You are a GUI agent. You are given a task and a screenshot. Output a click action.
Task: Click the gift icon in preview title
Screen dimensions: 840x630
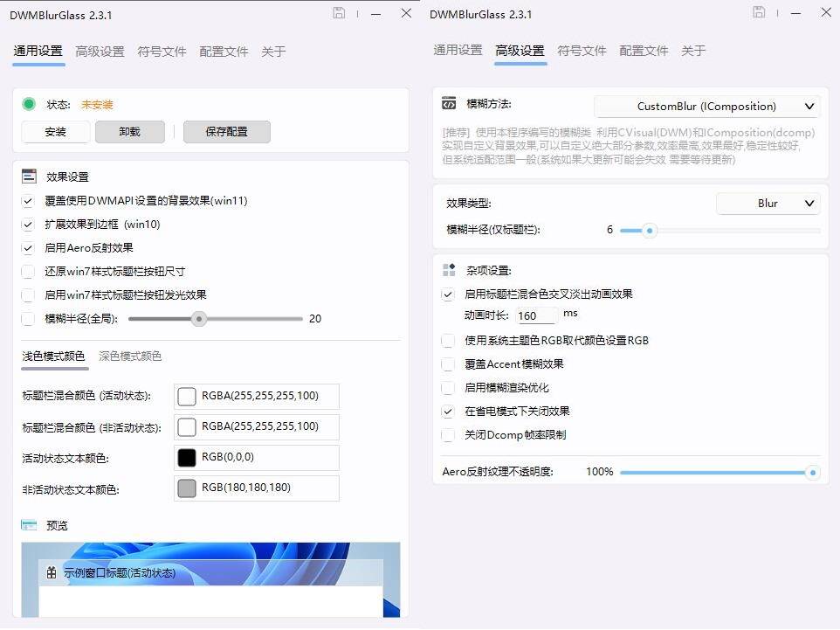point(52,572)
